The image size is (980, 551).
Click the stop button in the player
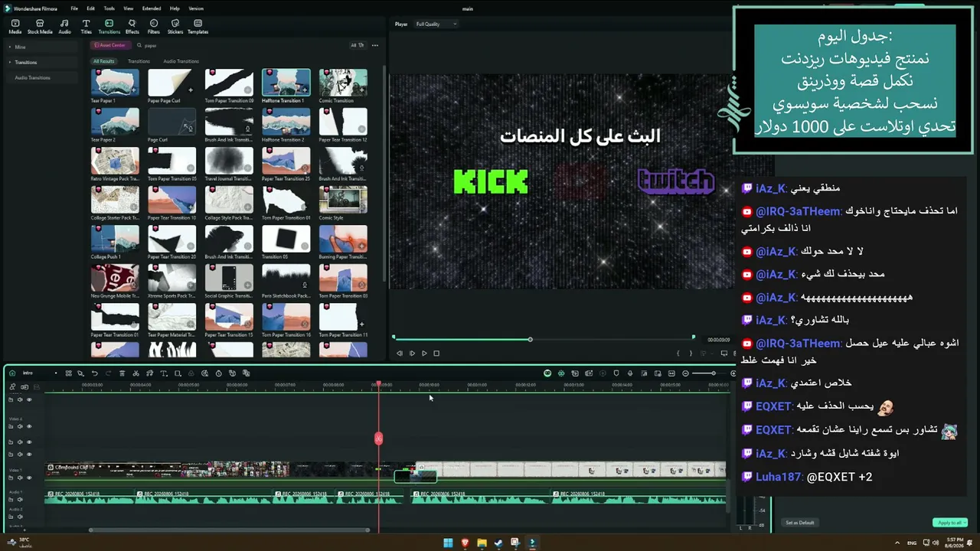[436, 354]
